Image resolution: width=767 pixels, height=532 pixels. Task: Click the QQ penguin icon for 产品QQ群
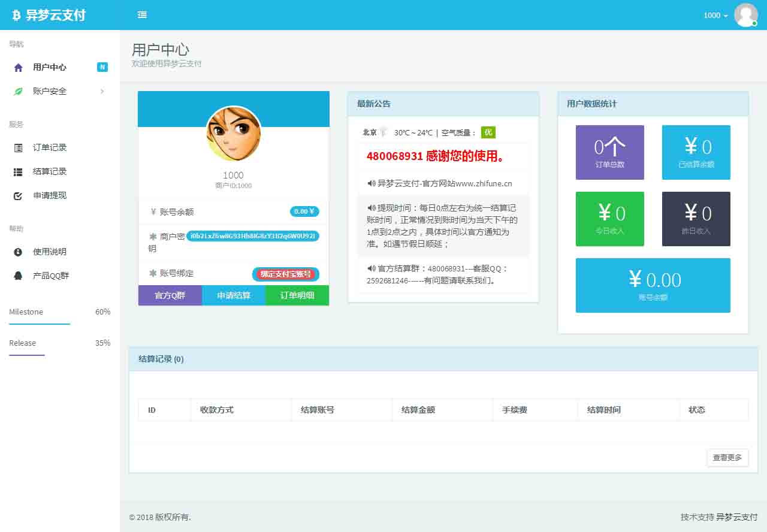18,276
